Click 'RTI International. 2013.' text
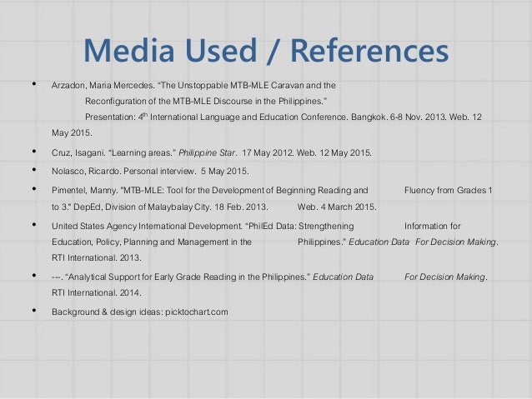 (97, 257)
